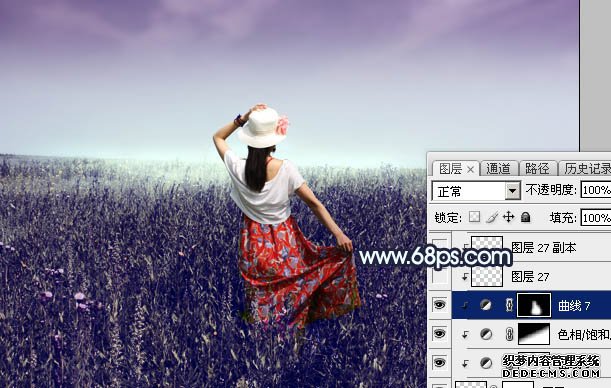Click the 填充 value field
Image resolution: width=611 pixels, height=388 pixels.
pyautogui.click(x=596, y=217)
